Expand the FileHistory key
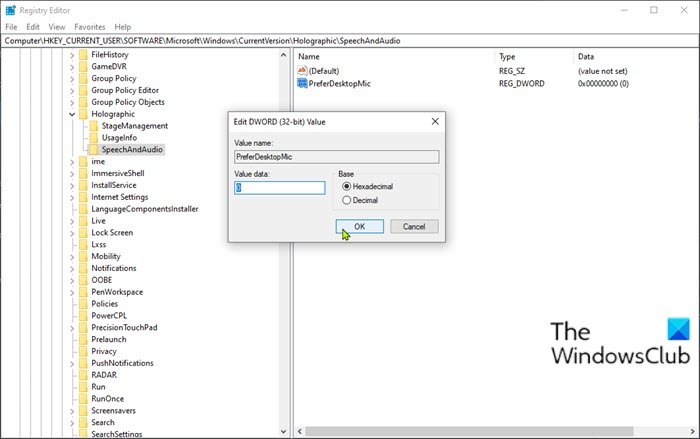Screen dimensions: 700x439 pyautogui.click(x=72, y=55)
